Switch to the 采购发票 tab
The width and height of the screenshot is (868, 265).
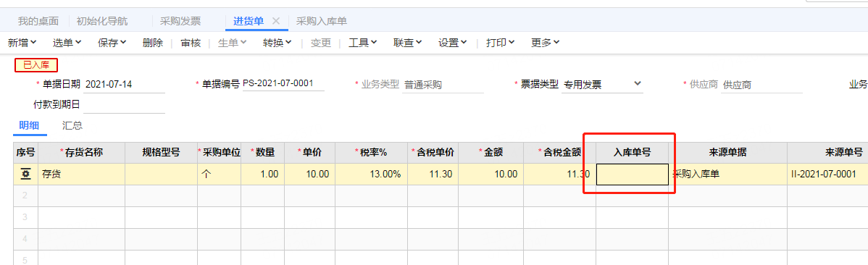[x=180, y=21]
